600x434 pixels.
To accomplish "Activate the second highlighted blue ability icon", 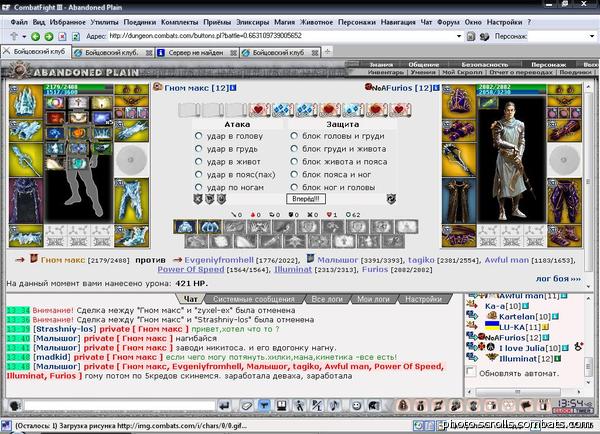I will (x=209, y=227).
